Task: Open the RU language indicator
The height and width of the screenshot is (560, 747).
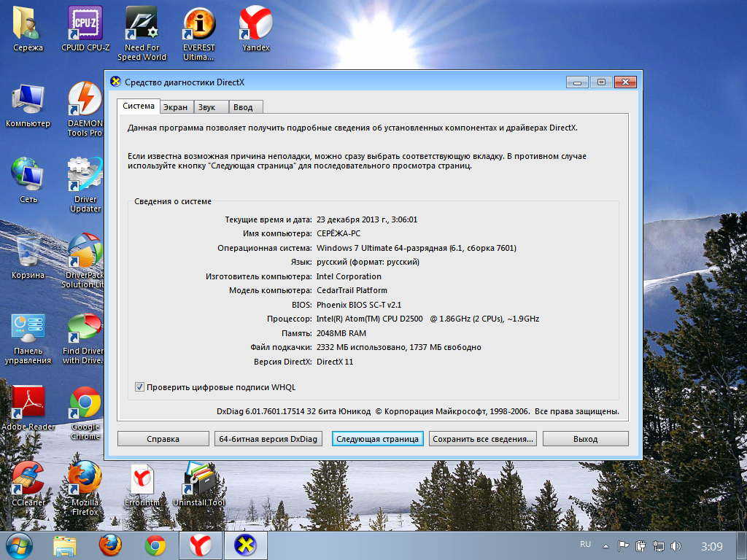Action: [x=586, y=544]
